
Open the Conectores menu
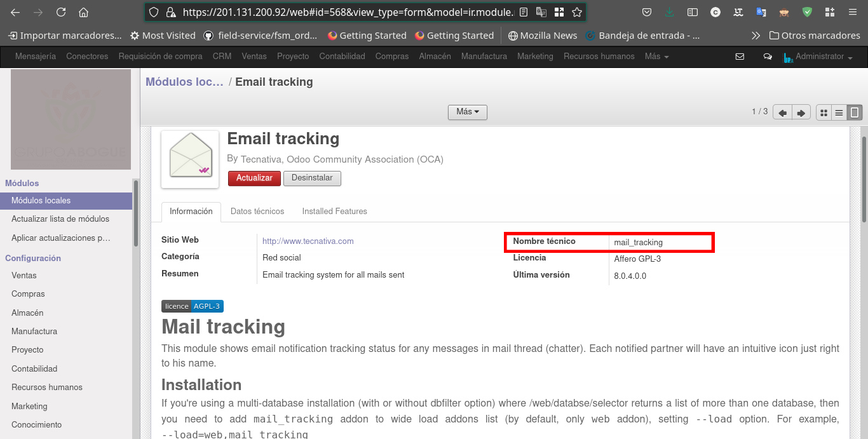(87, 57)
